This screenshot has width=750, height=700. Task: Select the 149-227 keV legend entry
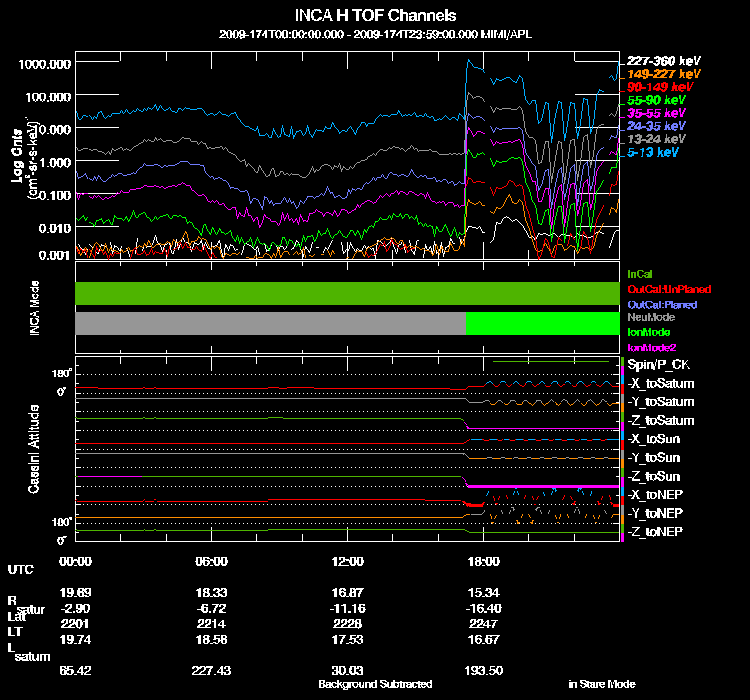[663, 74]
